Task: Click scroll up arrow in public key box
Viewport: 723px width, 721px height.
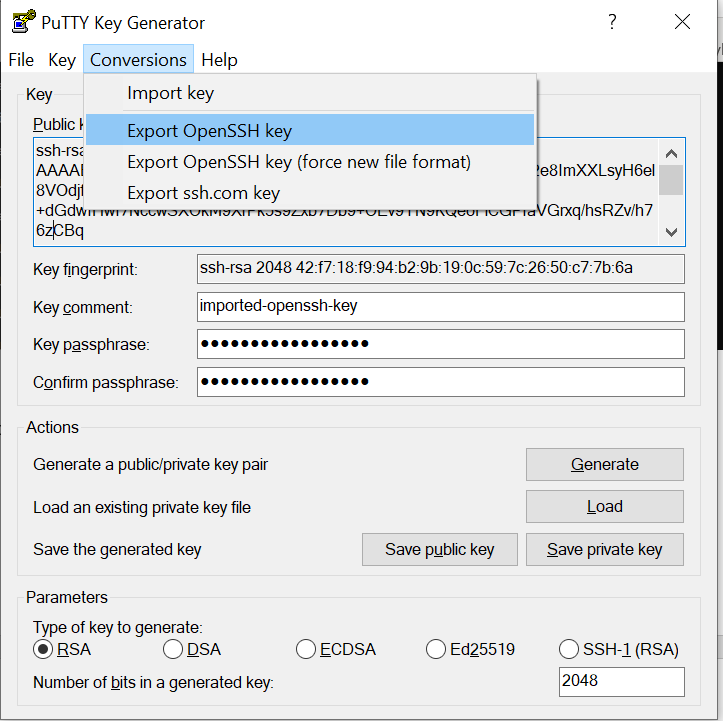Action: pyautogui.click(x=671, y=154)
